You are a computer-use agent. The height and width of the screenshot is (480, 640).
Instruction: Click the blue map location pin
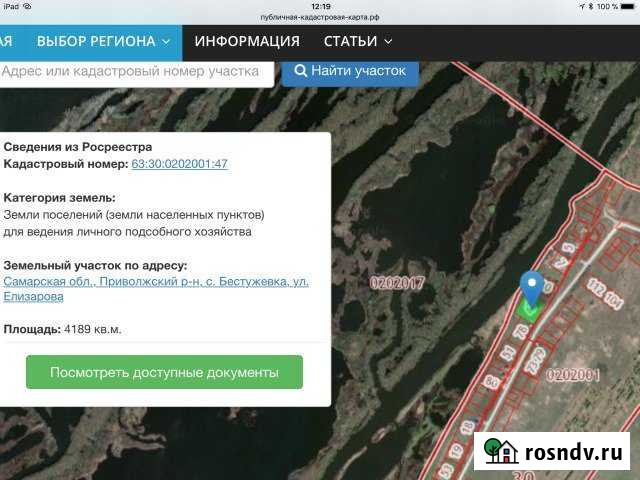pos(531,286)
